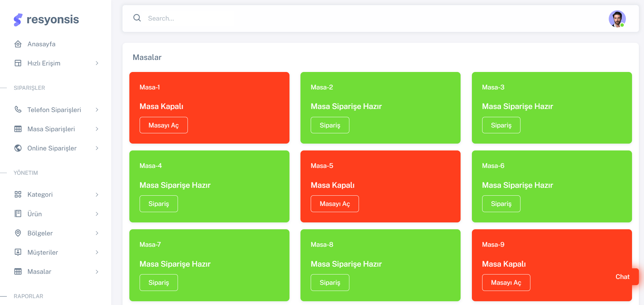Click the search magnifier icon
The width and height of the screenshot is (644, 305).
[x=137, y=18]
